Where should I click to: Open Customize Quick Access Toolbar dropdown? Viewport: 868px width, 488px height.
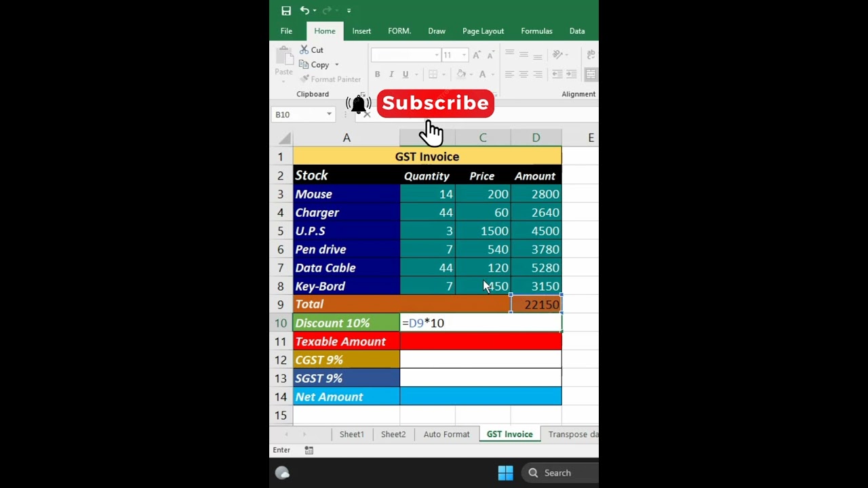[x=349, y=11]
